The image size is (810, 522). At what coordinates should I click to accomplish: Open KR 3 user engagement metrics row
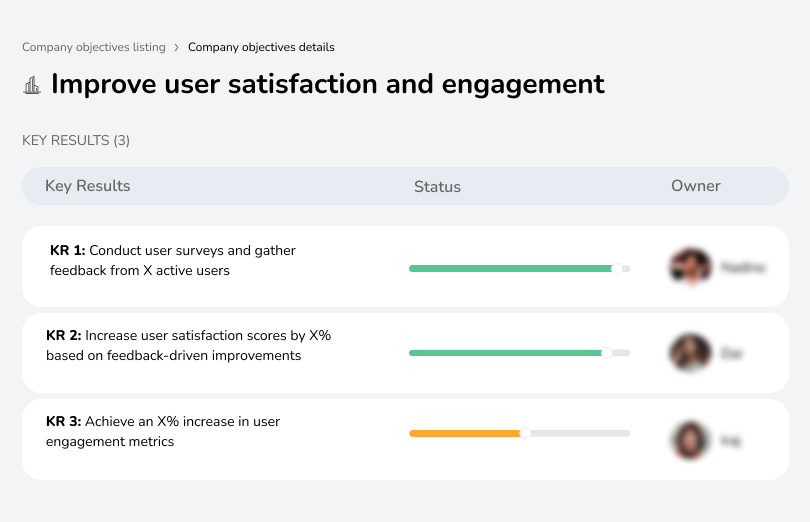point(405,439)
